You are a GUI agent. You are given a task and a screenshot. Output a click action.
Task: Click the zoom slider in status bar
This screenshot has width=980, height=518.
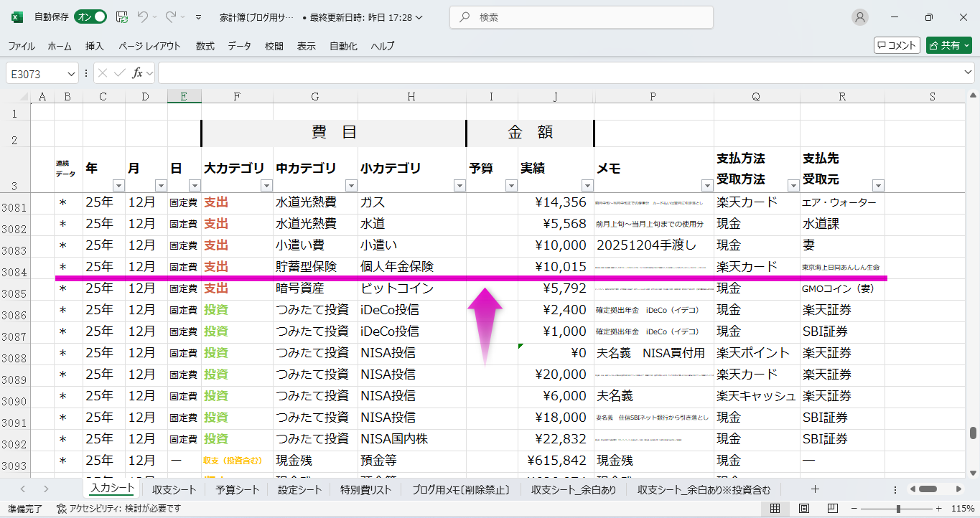(x=898, y=509)
